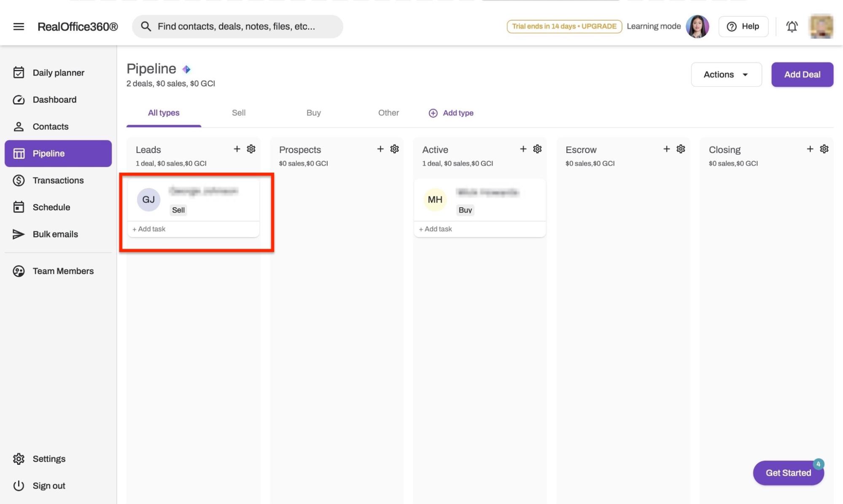Switch to the Sell tab
Viewport: 843px width, 504px height.
tap(238, 113)
